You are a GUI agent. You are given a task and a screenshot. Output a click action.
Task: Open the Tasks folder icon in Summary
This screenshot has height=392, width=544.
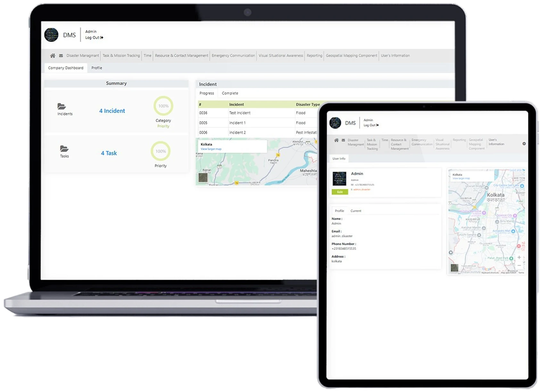pyautogui.click(x=64, y=148)
